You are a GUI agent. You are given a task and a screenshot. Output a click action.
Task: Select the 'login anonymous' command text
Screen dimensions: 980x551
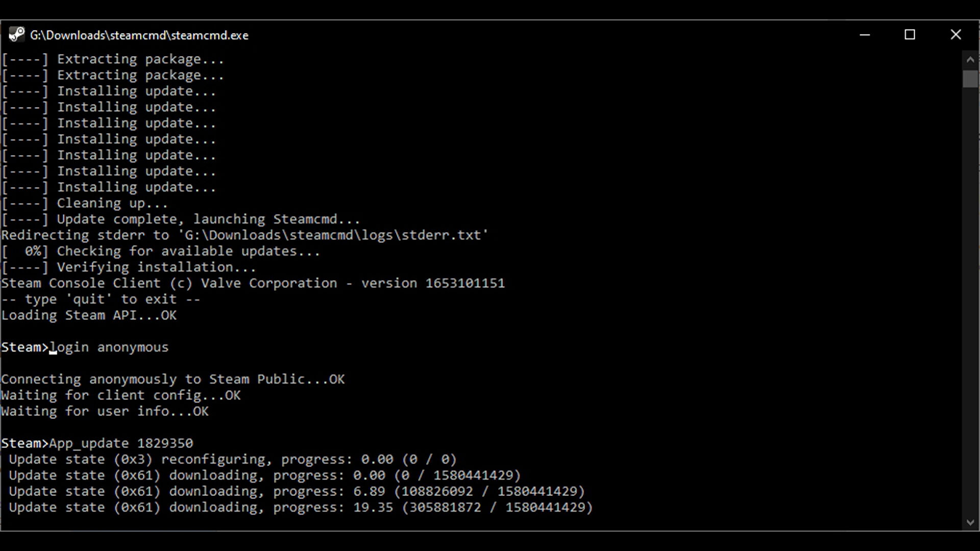(x=109, y=346)
